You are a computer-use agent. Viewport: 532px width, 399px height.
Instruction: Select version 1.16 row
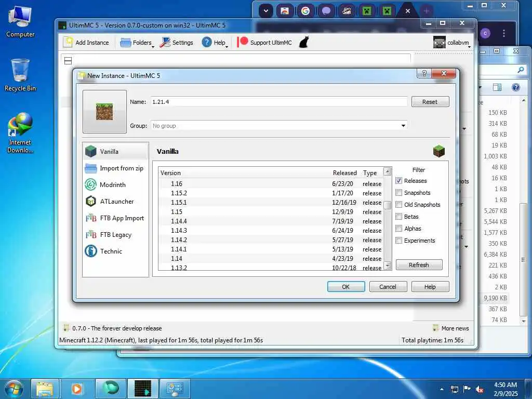(x=271, y=183)
